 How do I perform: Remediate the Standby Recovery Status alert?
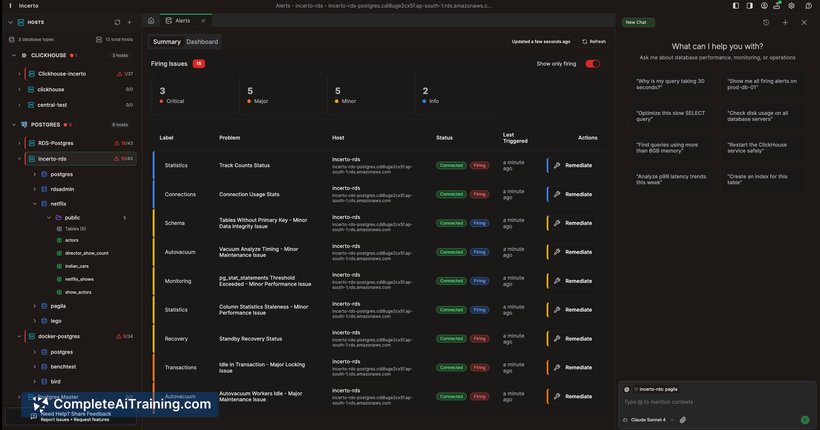pyautogui.click(x=572, y=338)
